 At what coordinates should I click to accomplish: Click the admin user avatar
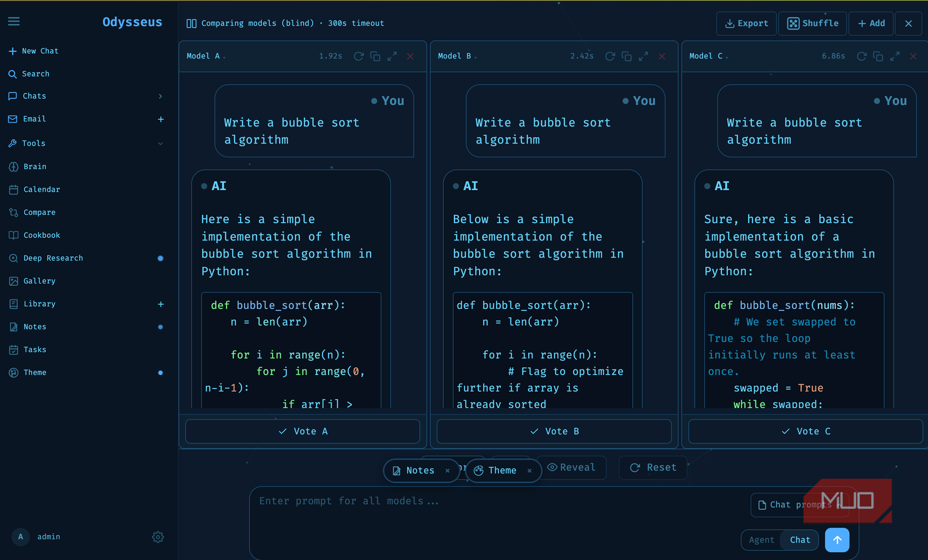tap(20, 537)
